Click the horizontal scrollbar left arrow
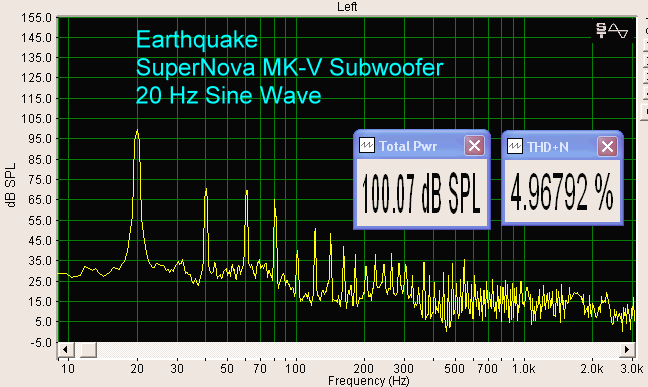Viewport: 648px width, 387px height. (x=66, y=350)
